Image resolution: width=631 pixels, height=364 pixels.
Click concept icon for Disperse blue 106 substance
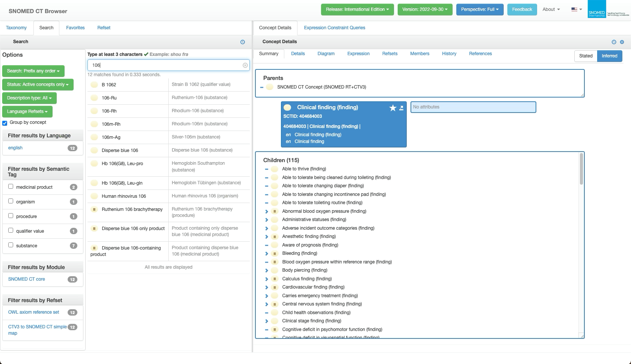[94, 150]
